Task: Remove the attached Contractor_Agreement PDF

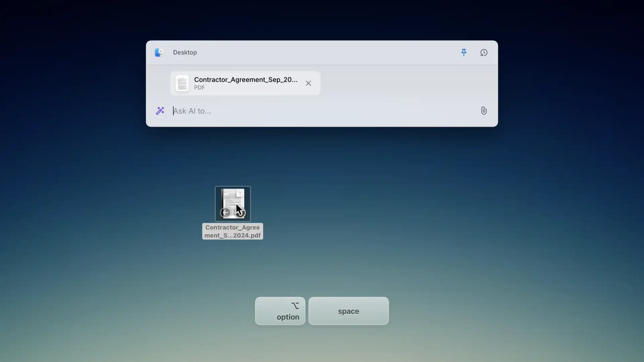Action: pos(308,83)
